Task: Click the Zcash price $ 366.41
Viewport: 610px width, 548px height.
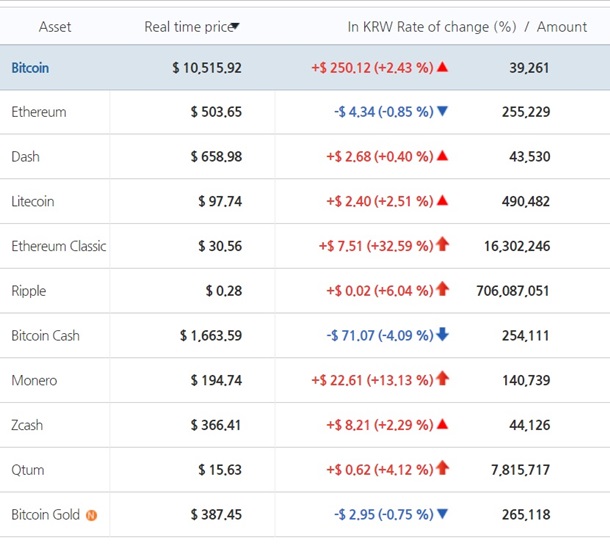Action: [x=216, y=425]
